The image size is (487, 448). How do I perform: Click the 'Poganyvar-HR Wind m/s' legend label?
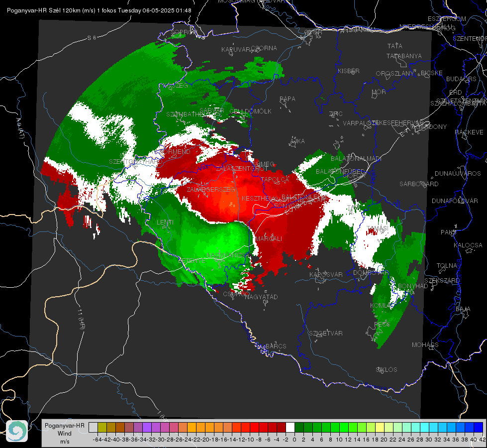point(64,434)
